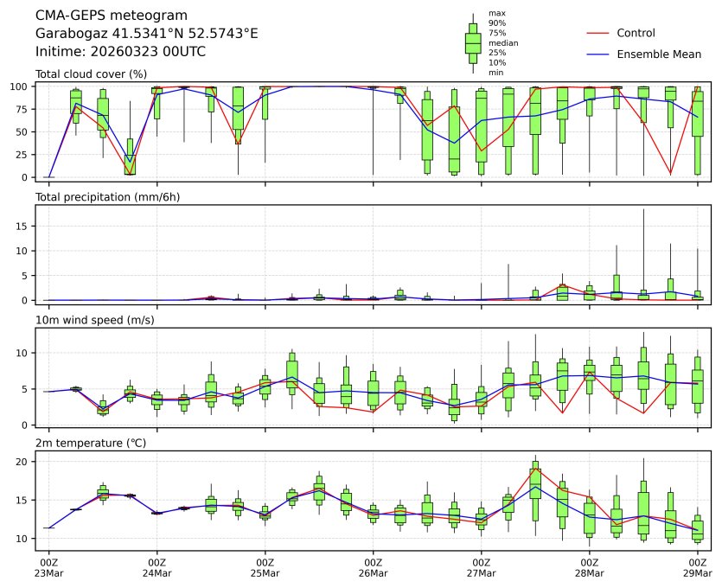722x588 pixels.
Task: Click the 00Z 24Mar x-axis label
Action: (x=157, y=567)
